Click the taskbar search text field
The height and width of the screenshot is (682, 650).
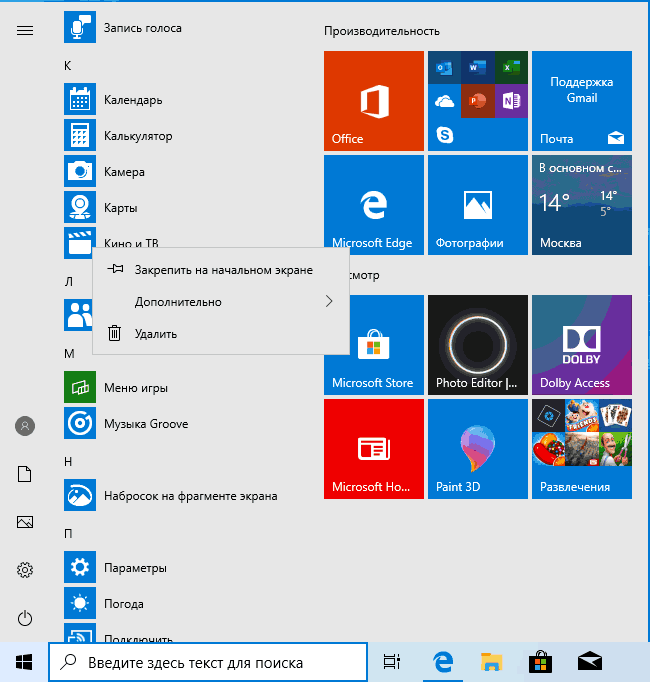208,662
